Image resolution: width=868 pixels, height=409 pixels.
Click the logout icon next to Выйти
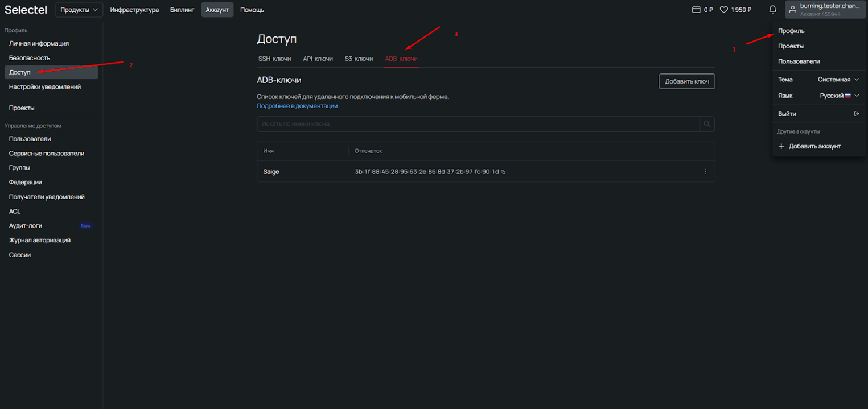click(x=857, y=114)
